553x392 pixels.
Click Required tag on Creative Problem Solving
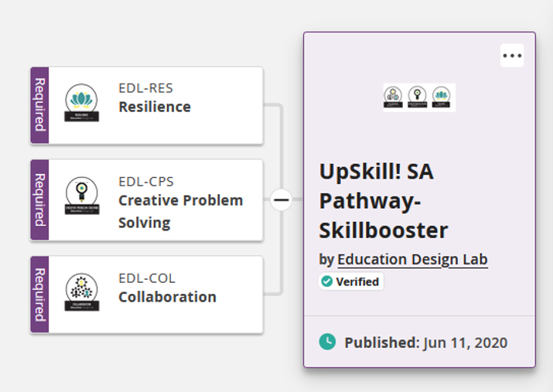tap(39, 200)
